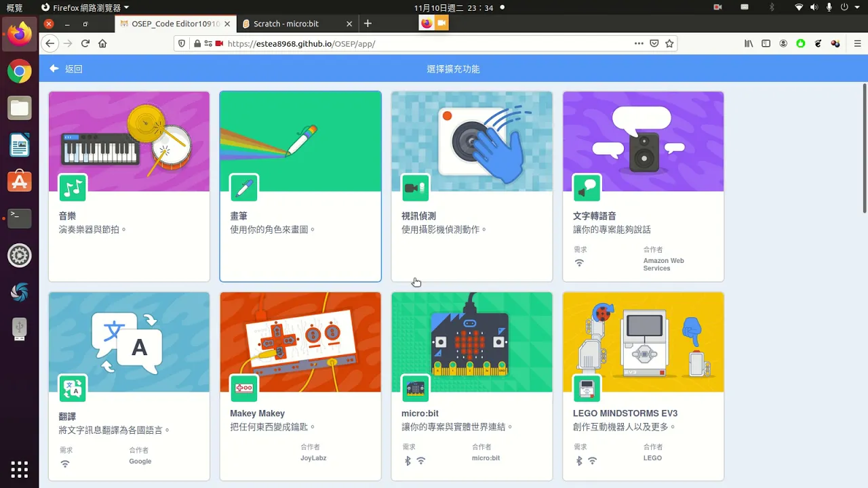The image size is (868, 488).
Task: Reload the current page
Action: (x=85, y=43)
